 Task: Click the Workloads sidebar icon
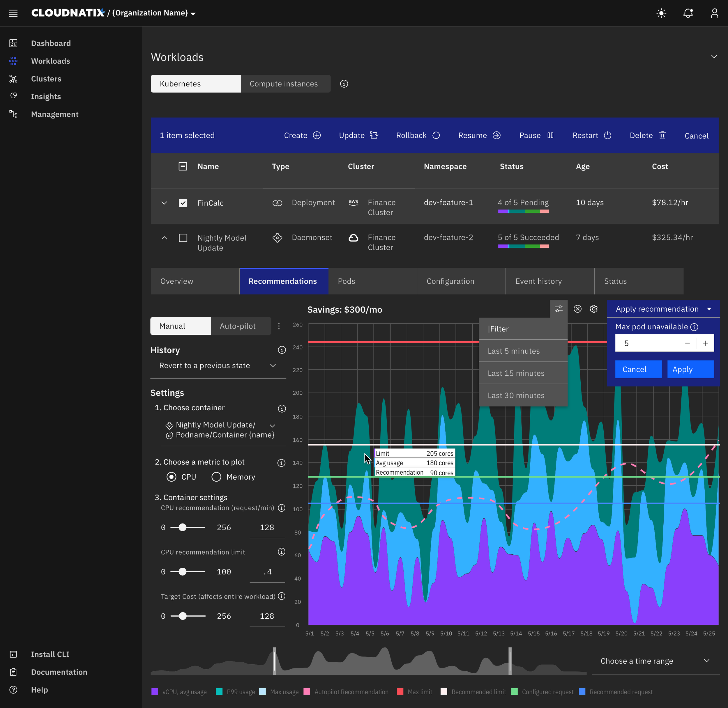coord(13,61)
